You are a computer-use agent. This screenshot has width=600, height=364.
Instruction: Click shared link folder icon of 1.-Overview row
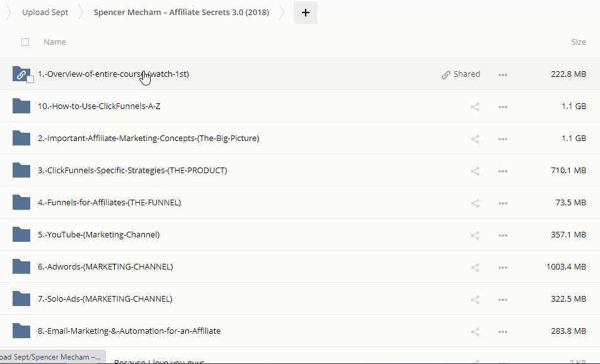[21, 74]
